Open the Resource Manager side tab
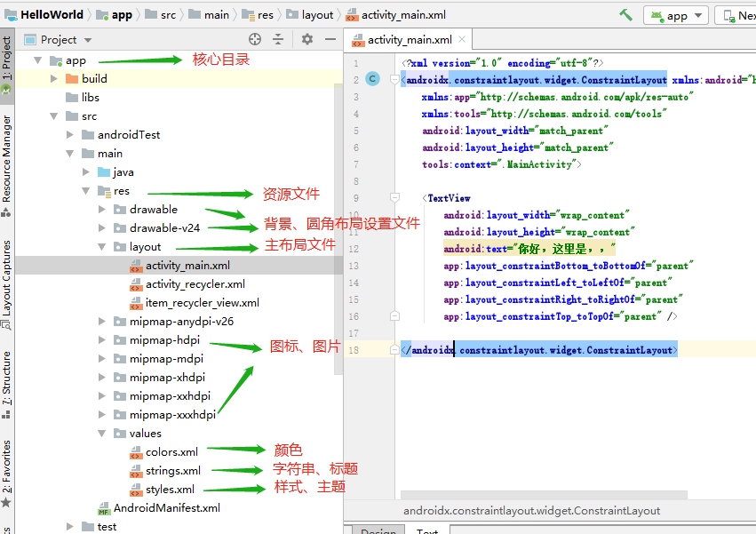756x534 pixels. (7, 165)
